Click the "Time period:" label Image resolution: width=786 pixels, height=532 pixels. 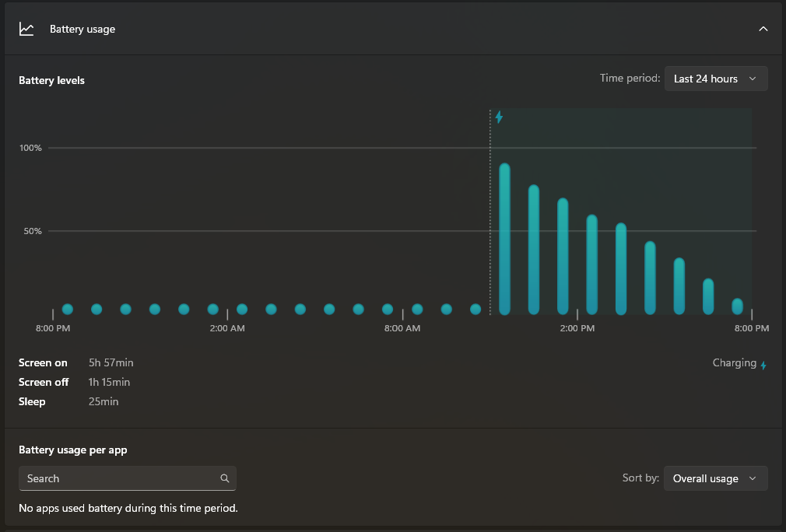pos(630,78)
